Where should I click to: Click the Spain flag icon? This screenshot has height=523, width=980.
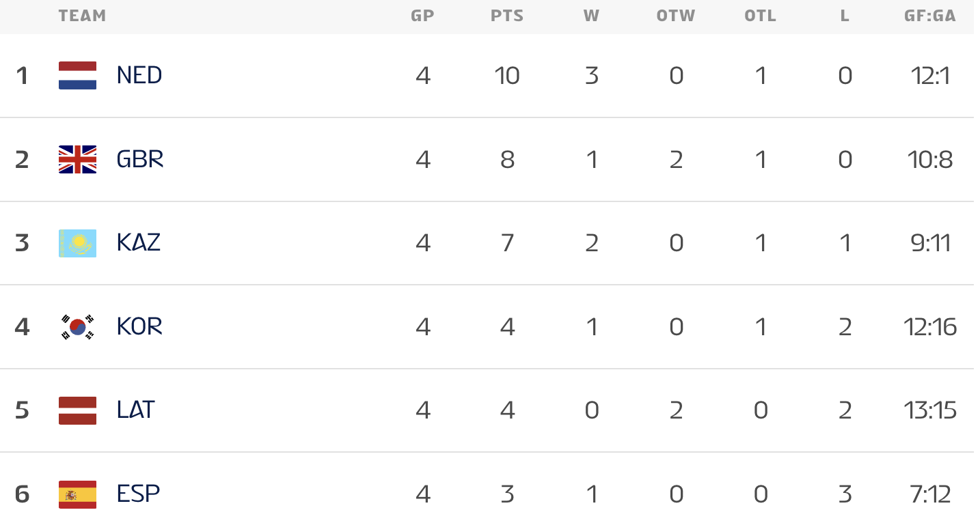(77, 494)
